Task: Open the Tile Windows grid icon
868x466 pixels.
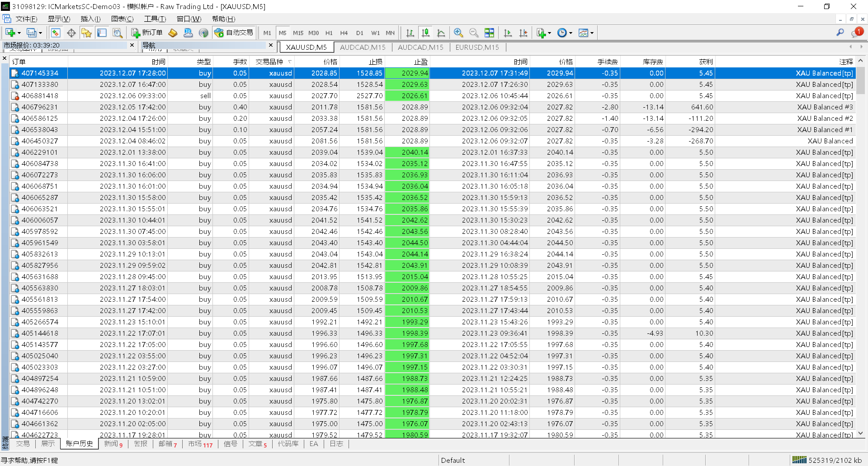Action: tap(489, 33)
